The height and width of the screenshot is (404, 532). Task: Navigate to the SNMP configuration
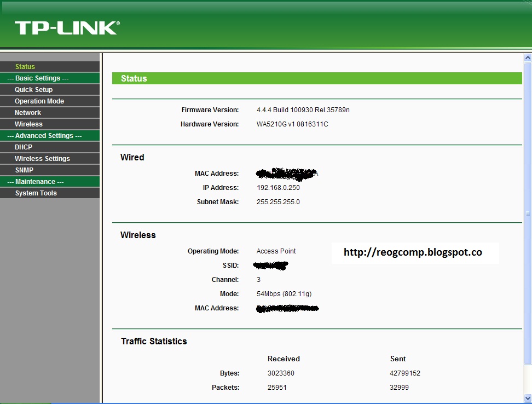[24, 170]
